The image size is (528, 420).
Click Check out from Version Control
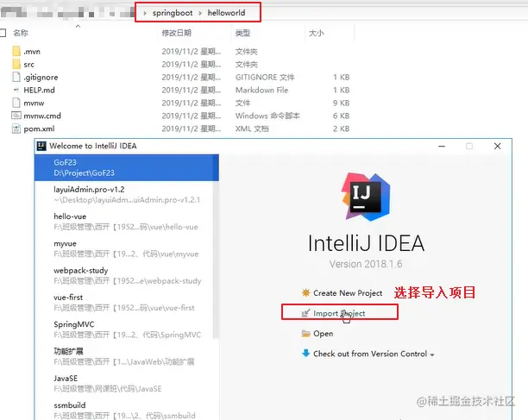(x=370, y=354)
